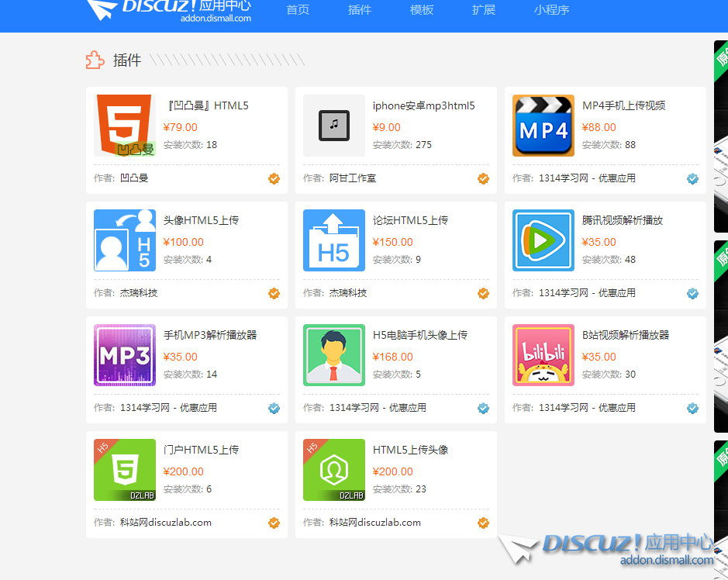The height and width of the screenshot is (580, 728).
Task: Click the ¥88.00 price text
Action: click(x=599, y=127)
